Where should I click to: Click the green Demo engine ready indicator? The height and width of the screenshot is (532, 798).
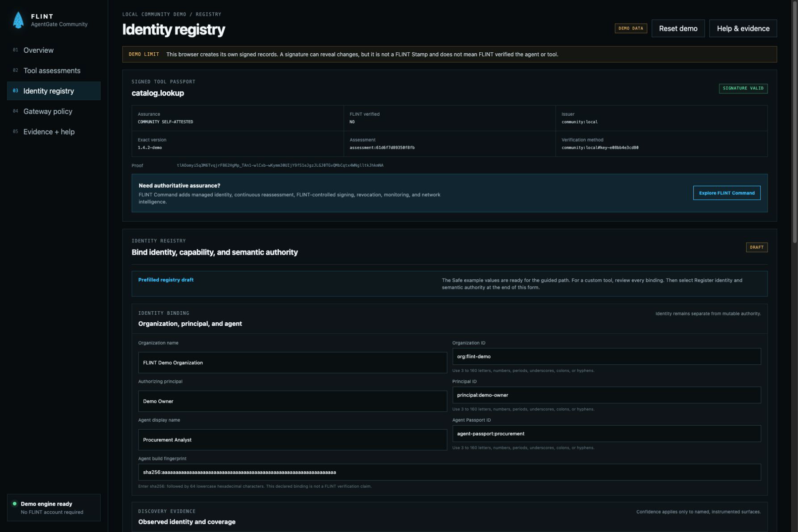[x=15, y=504]
